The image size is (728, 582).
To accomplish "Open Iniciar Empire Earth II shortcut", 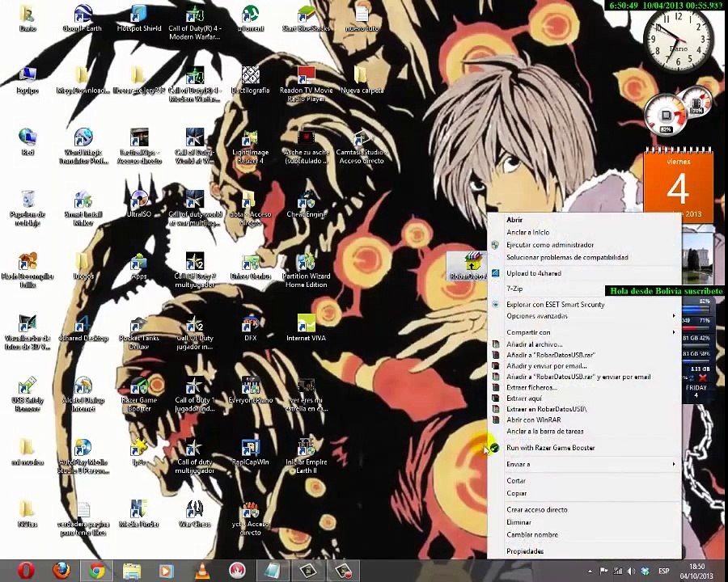I will click(306, 456).
